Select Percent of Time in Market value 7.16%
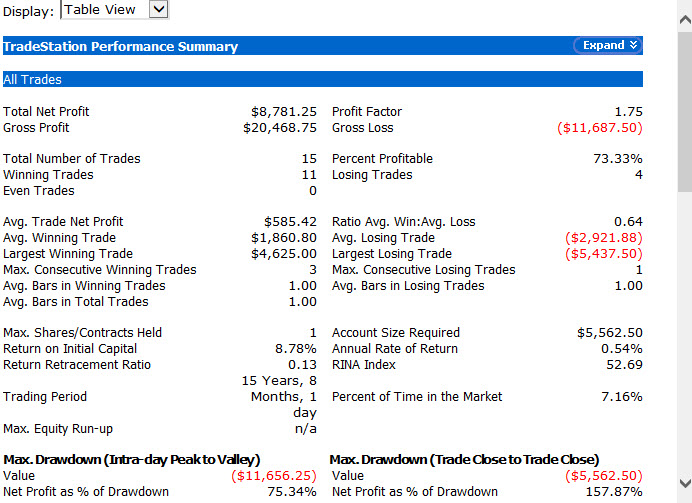The height and width of the screenshot is (503, 692). (x=622, y=397)
